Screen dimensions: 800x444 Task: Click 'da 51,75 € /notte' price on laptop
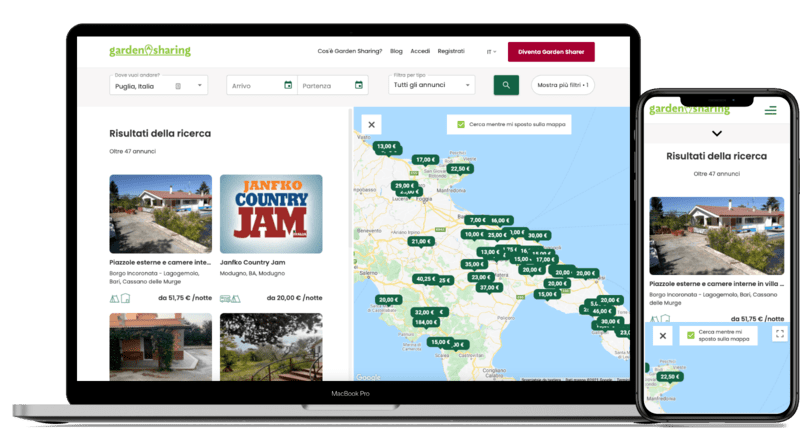click(185, 298)
